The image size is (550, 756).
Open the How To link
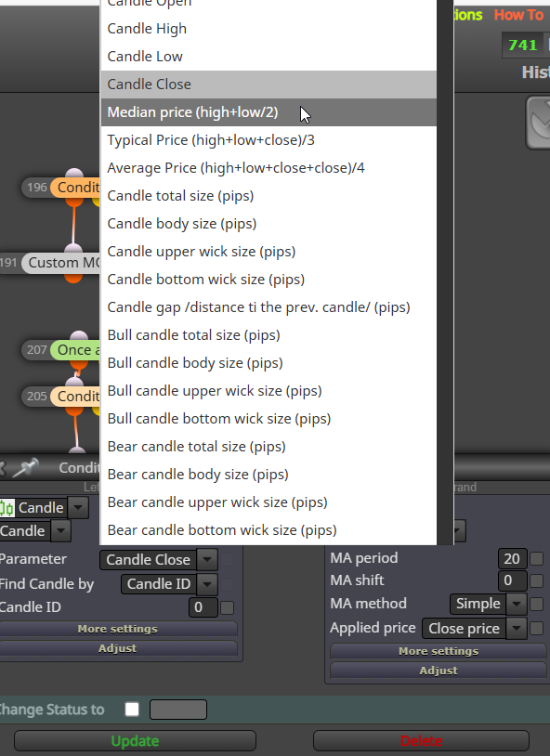coord(518,15)
